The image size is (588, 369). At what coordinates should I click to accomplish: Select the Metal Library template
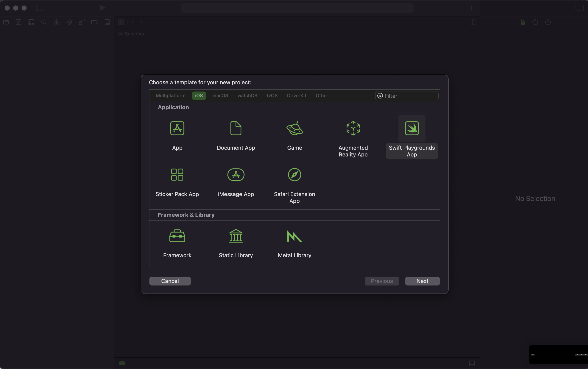pos(294,236)
